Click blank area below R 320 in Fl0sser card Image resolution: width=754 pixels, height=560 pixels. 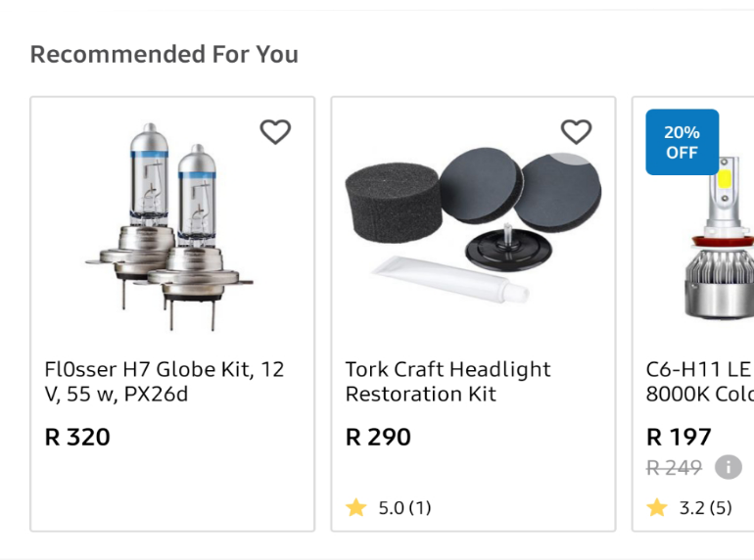pos(172,490)
